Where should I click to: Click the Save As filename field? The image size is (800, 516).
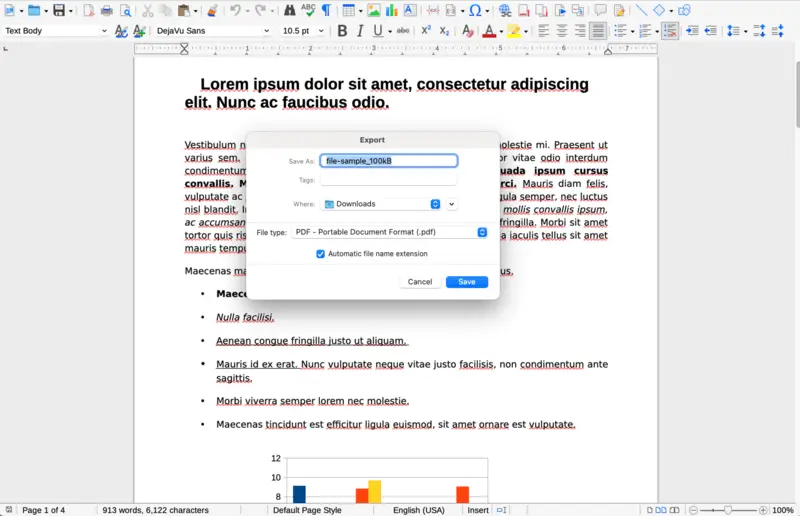pos(389,161)
